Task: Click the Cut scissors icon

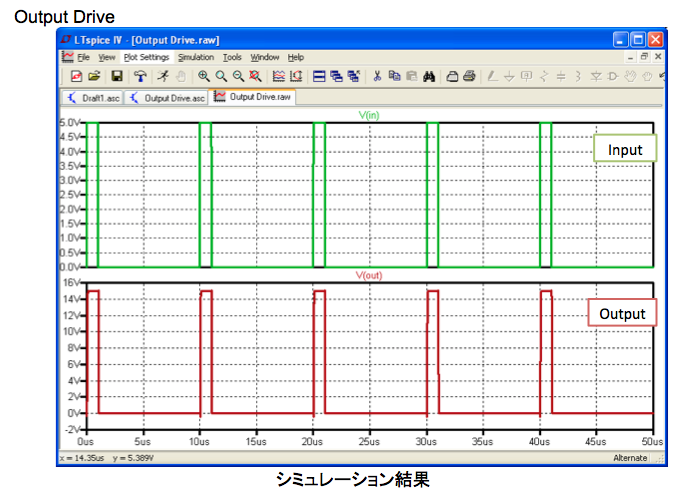Action: pyautogui.click(x=377, y=76)
